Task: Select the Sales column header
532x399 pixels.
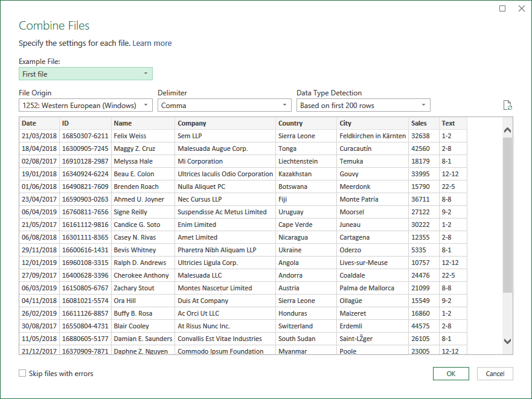Action: click(x=424, y=123)
